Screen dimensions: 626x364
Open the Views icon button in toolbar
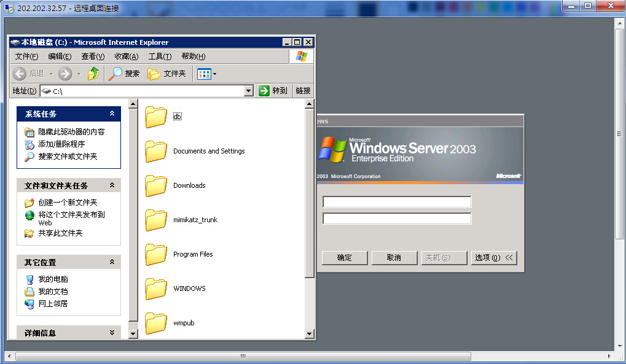tap(204, 74)
